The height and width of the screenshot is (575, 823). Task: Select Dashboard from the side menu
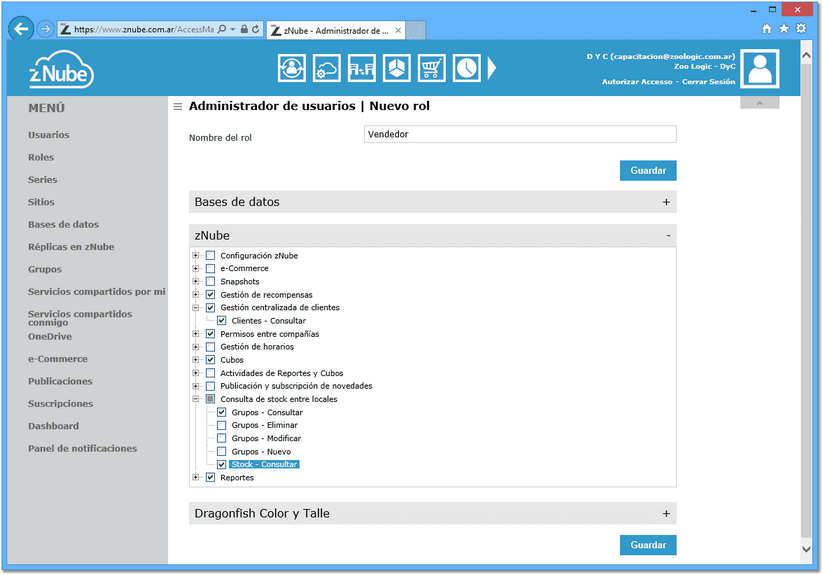pyautogui.click(x=54, y=426)
